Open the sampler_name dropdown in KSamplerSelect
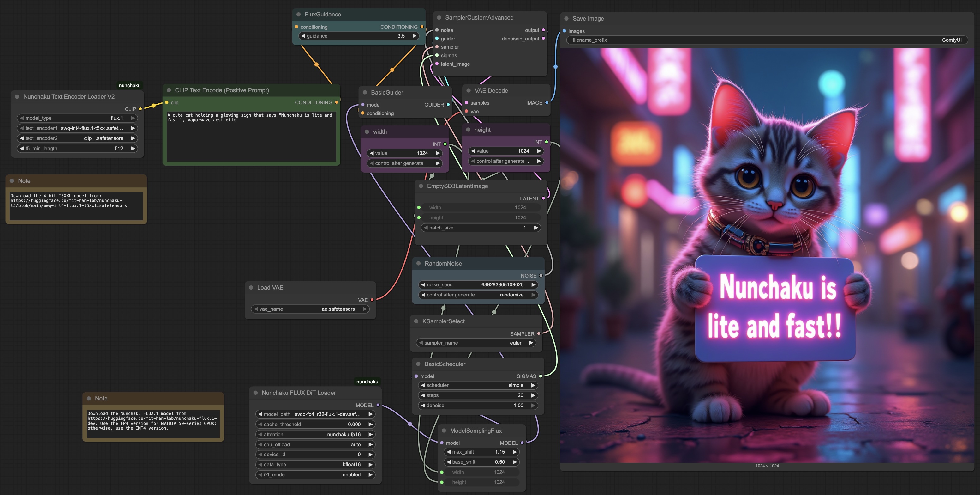 click(516, 343)
